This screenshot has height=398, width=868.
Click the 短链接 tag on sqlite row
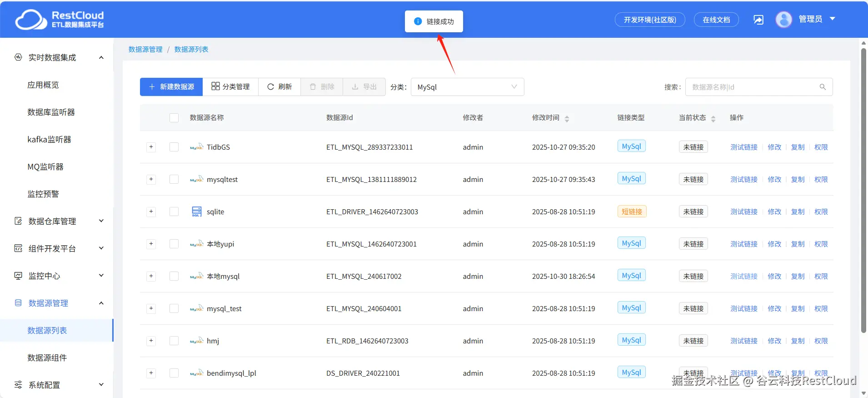pyautogui.click(x=632, y=212)
